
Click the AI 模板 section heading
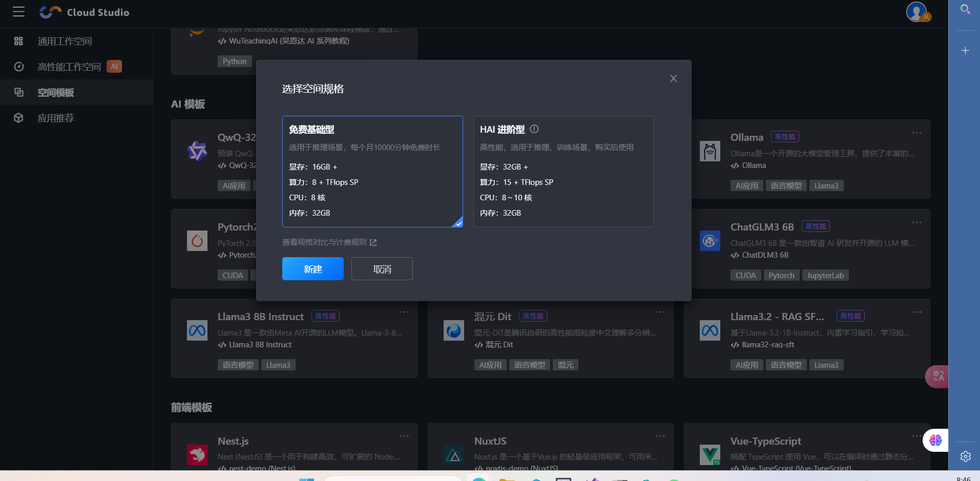(x=188, y=104)
